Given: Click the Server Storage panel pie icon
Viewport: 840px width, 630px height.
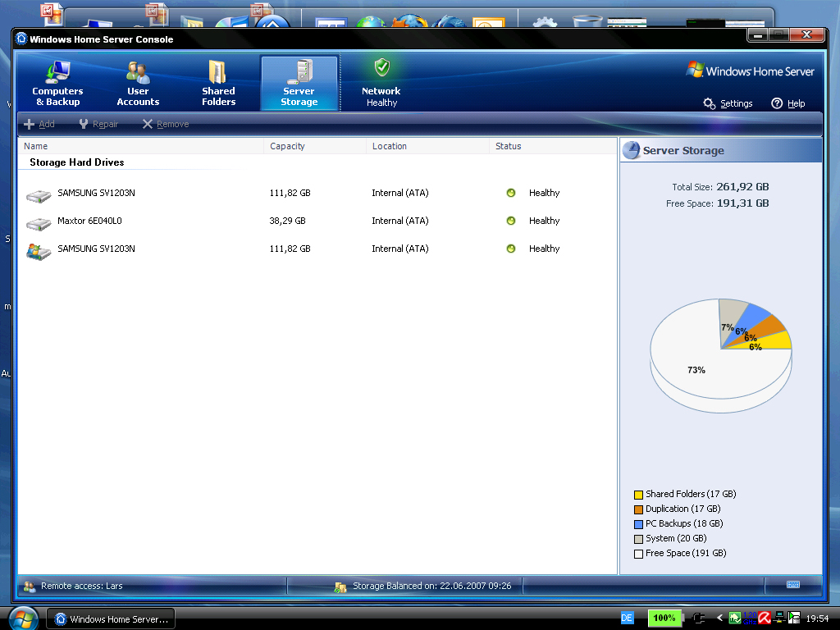Looking at the screenshot, I should (x=631, y=151).
